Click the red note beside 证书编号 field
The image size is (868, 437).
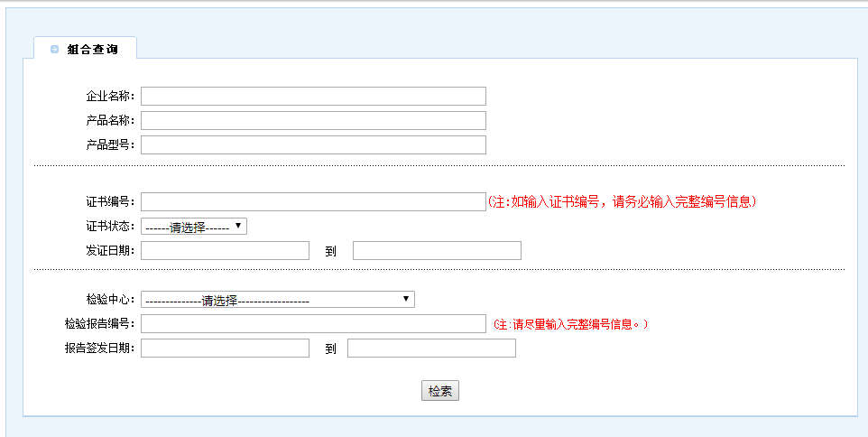(x=622, y=202)
